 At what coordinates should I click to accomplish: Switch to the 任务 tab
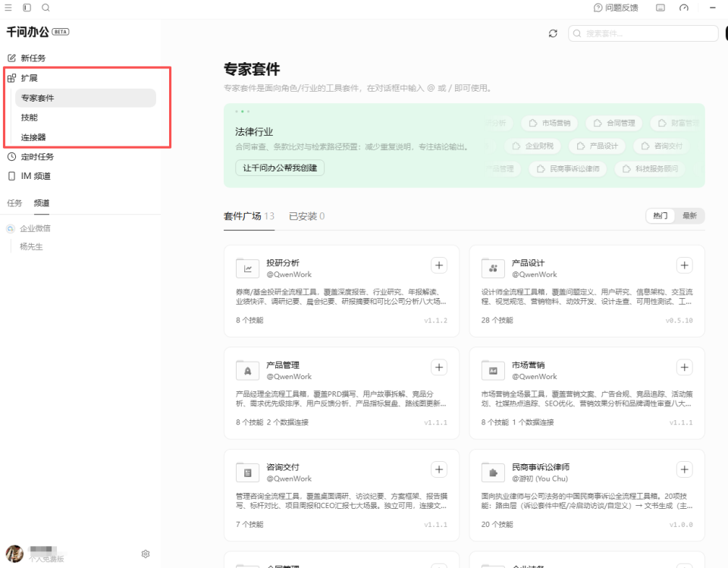[14, 203]
